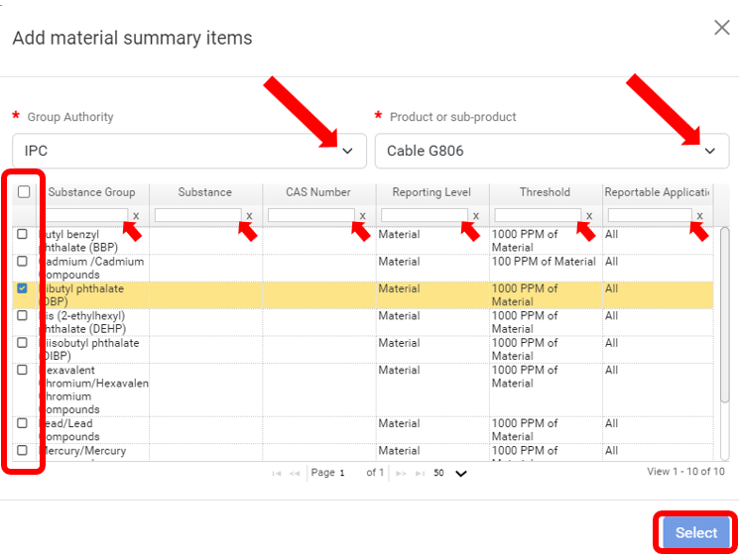Toggle the select-all checkbox in header
The height and width of the screenshot is (560, 739).
coord(24,192)
